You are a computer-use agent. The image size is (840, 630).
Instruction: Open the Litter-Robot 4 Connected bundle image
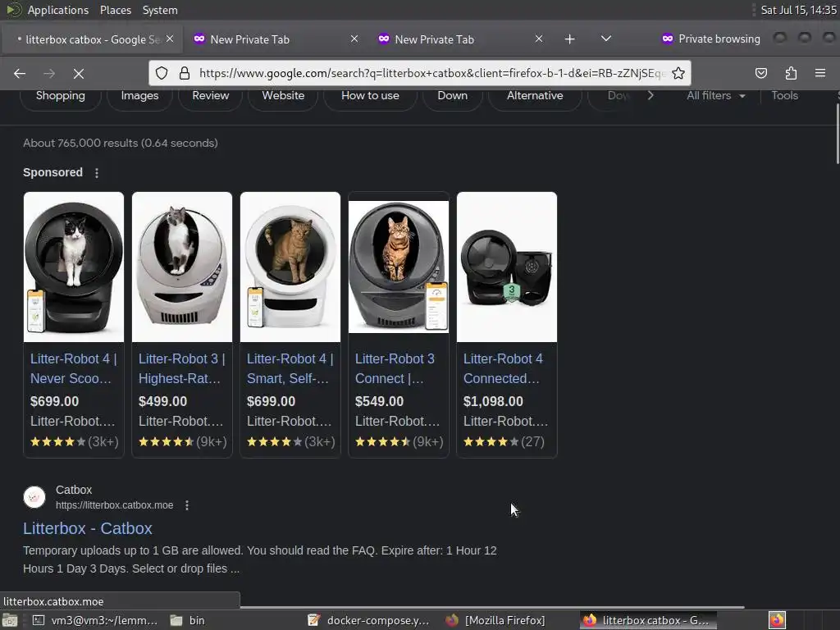click(x=507, y=267)
